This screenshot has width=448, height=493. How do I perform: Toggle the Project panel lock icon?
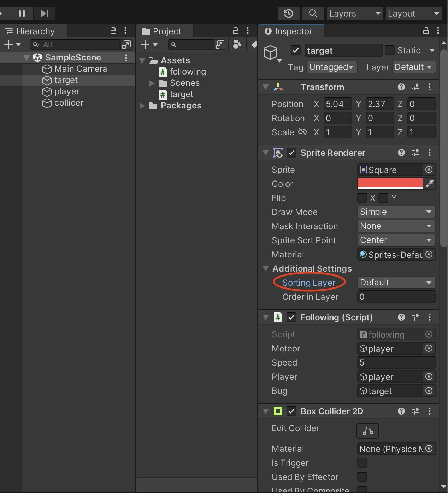click(x=236, y=31)
